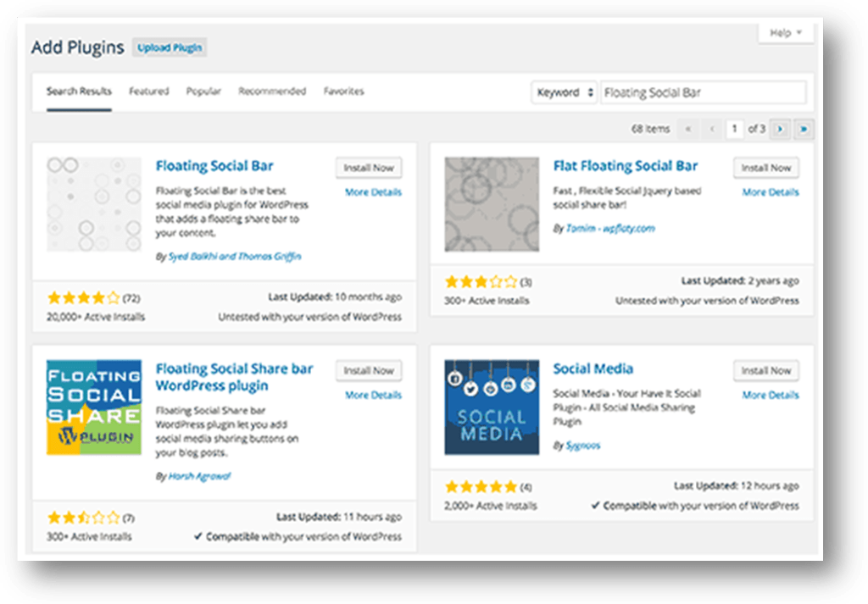This screenshot has width=868, height=604.
Task: Jump to the last results page
Action: [x=804, y=129]
